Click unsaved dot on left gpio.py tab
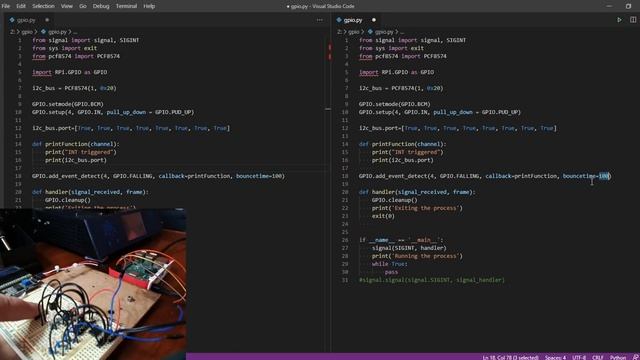The height and width of the screenshot is (360, 640). tap(47, 20)
